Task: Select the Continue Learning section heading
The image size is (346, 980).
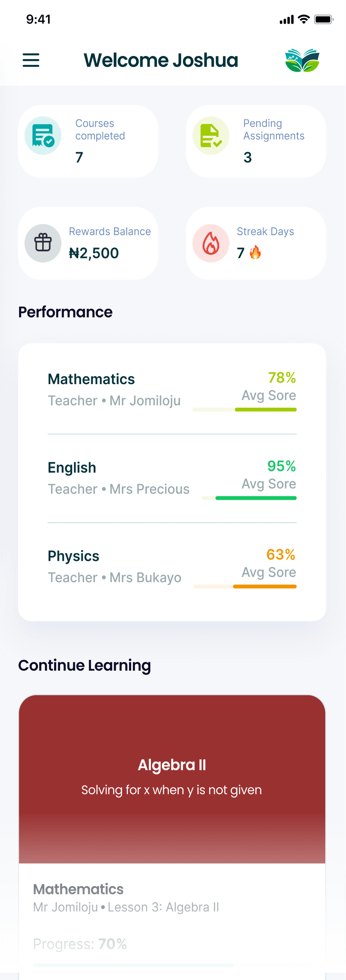Action: point(84,665)
